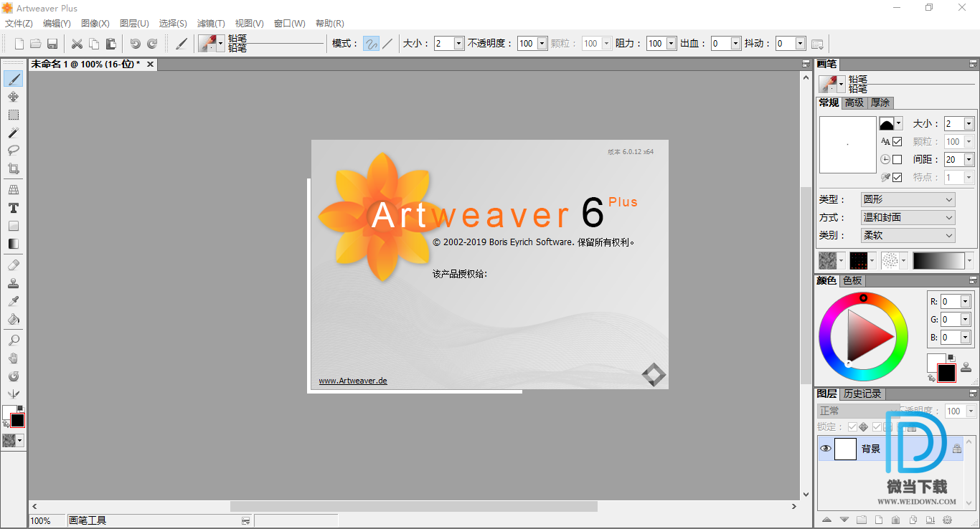Viewport: 980px width, 529px height.
Task: Select the Mirror painting tool
Action: point(13,394)
